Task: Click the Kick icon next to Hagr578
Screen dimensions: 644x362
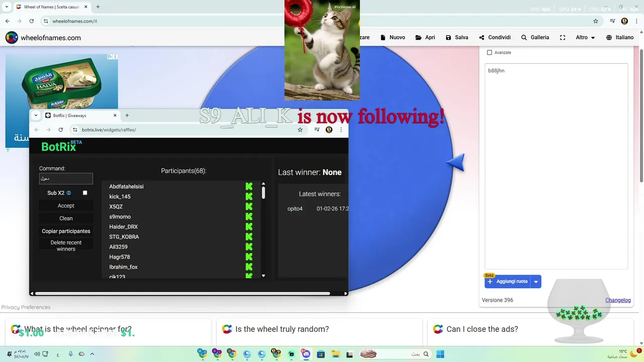Action: click(x=249, y=257)
